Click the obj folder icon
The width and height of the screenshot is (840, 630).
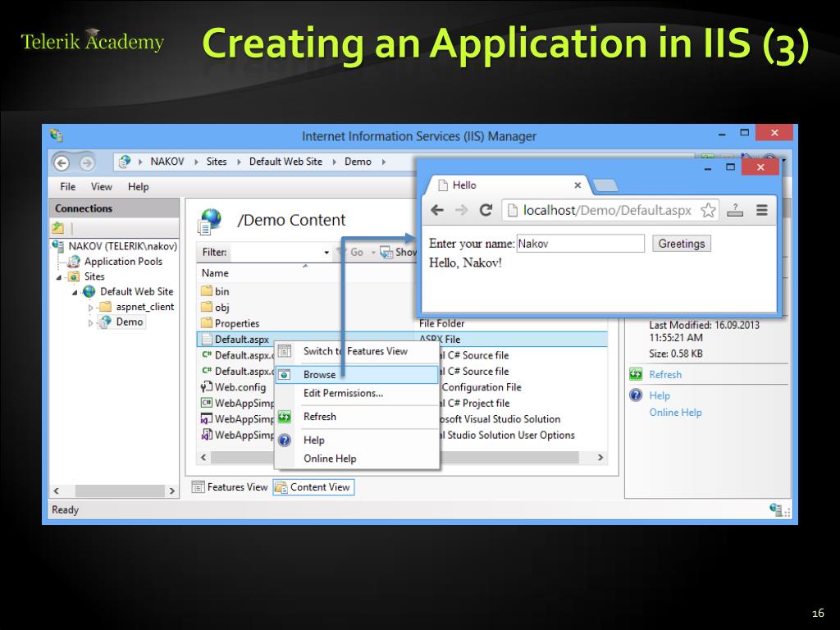207,307
